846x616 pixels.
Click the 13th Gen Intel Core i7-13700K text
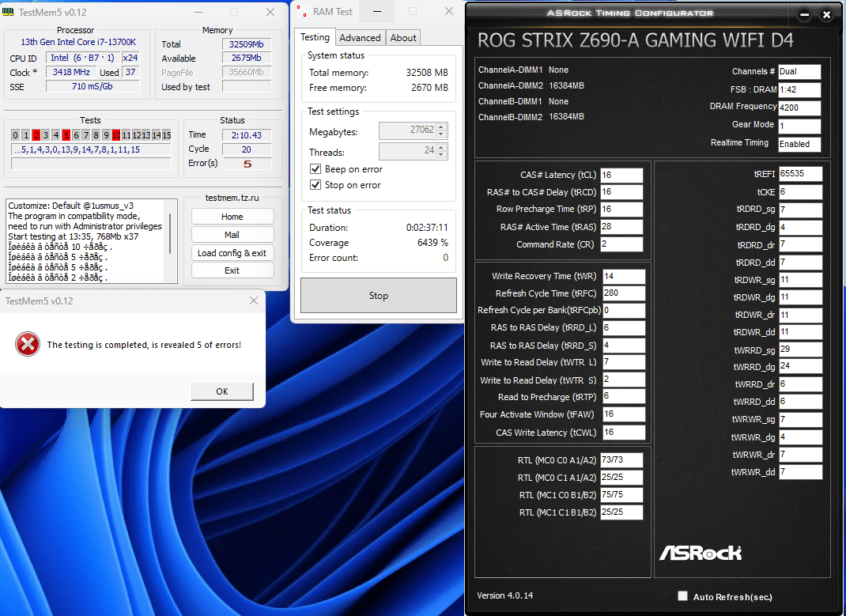click(79, 42)
